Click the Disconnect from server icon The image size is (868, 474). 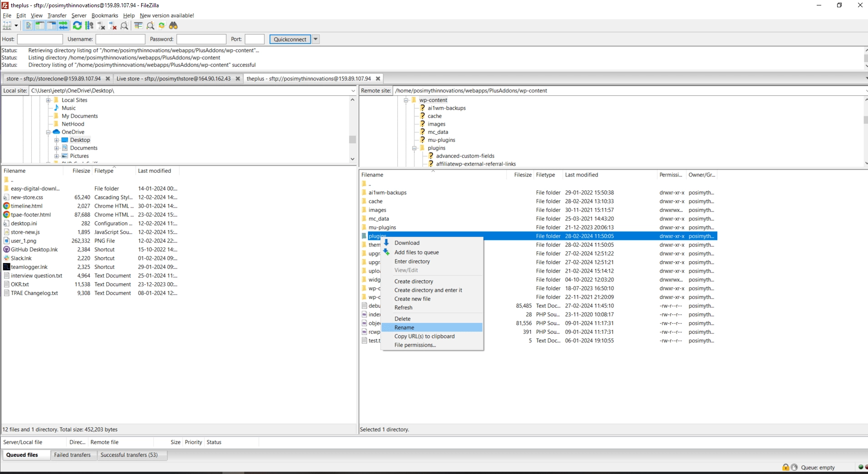click(x=112, y=26)
